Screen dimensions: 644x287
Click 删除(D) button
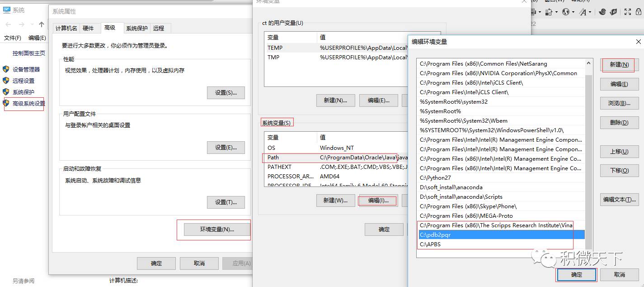(619, 123)
